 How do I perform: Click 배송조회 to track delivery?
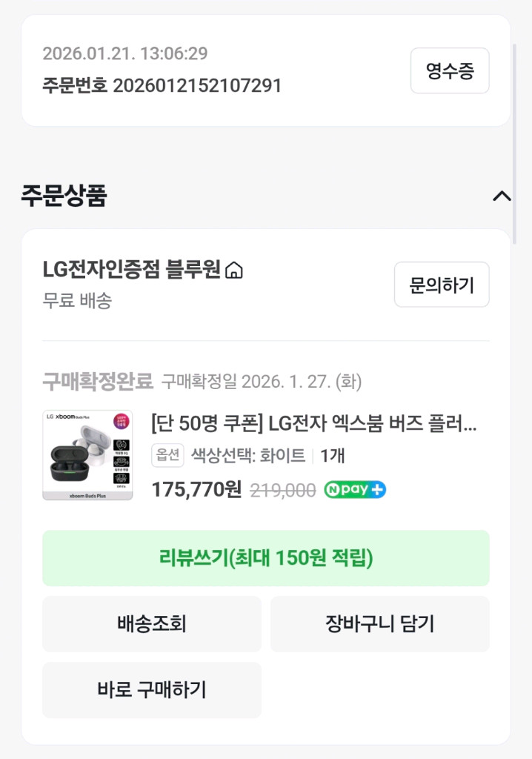point(152,623)
